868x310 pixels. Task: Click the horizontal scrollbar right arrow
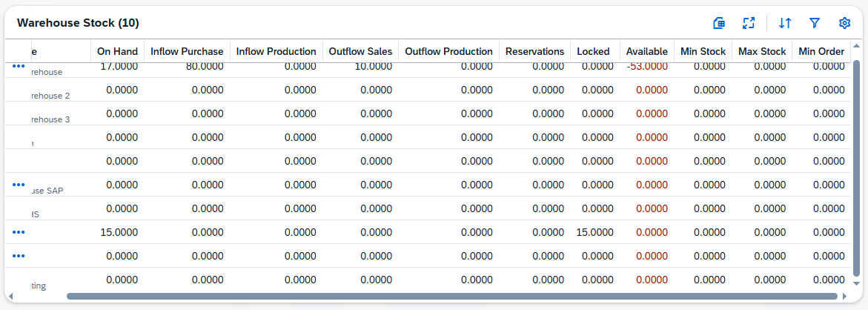[844, 296]
